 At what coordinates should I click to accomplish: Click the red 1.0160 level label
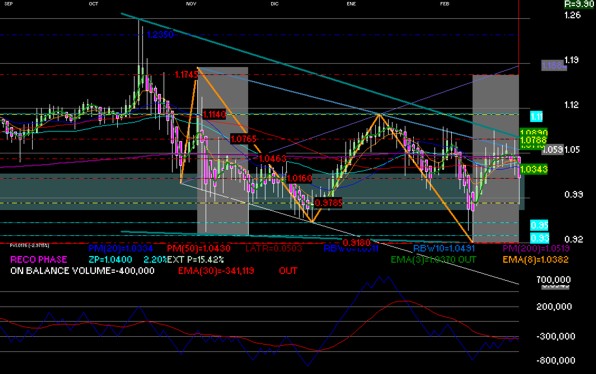click(x=300, y=178)
